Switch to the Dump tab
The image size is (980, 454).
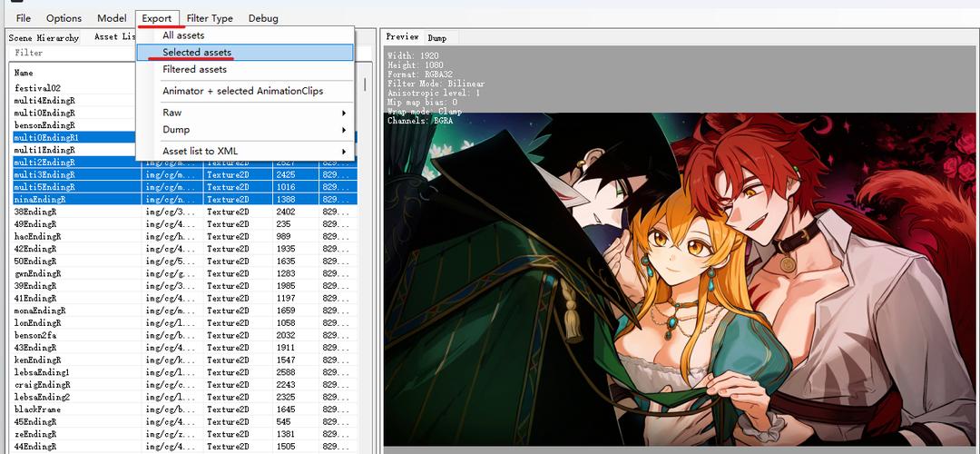coord(436,37)
